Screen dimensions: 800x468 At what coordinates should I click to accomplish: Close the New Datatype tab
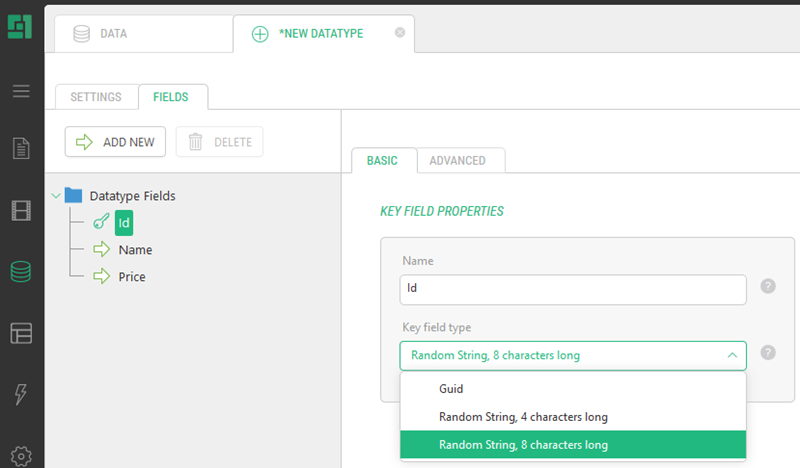coord(400,33)
